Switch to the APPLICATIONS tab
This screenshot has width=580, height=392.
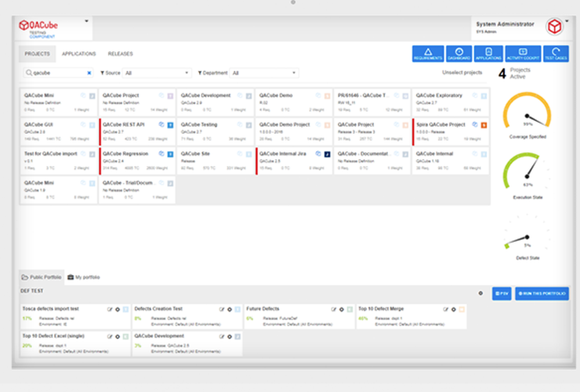(x=79, y=53)
